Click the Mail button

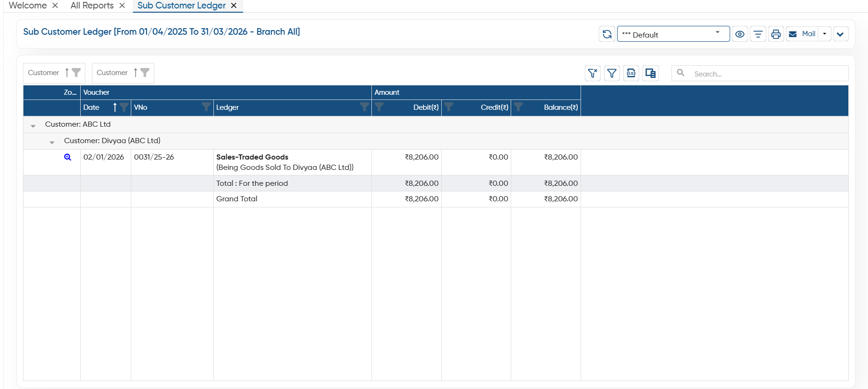(802, 34)
